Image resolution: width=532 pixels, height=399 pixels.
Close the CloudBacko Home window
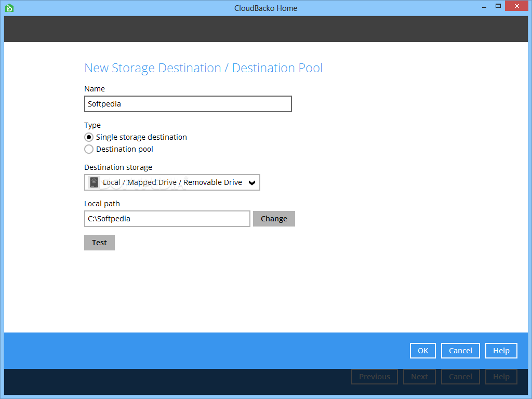coord(517,6)
